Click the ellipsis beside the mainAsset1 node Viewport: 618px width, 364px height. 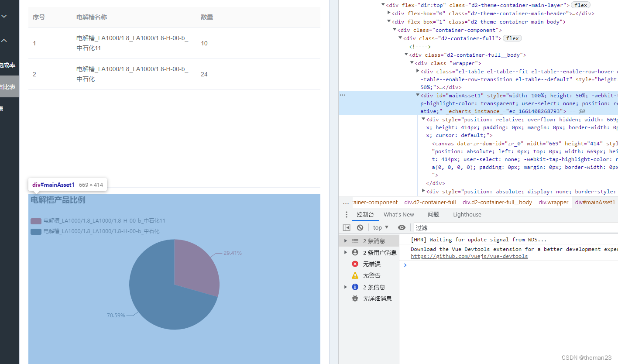pos(343,95)
